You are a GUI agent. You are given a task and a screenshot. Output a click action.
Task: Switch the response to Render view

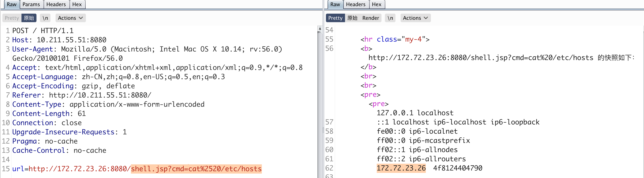[x=371, y=18]
